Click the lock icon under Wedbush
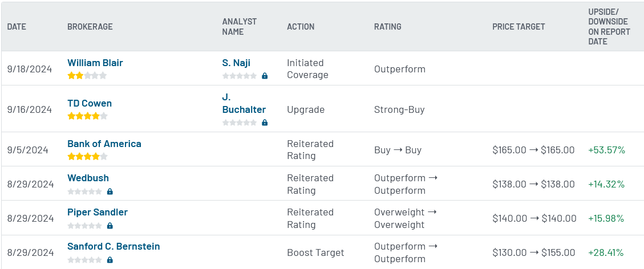 click(110, 191)
